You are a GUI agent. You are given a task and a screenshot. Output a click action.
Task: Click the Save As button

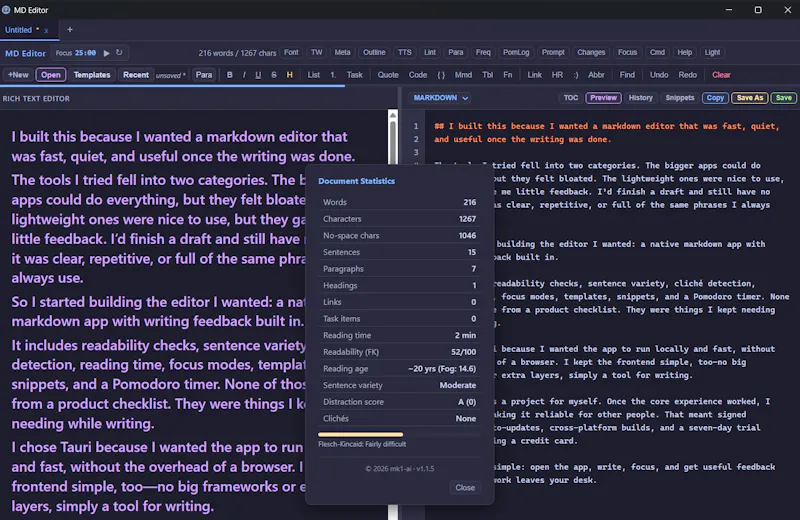750,98
